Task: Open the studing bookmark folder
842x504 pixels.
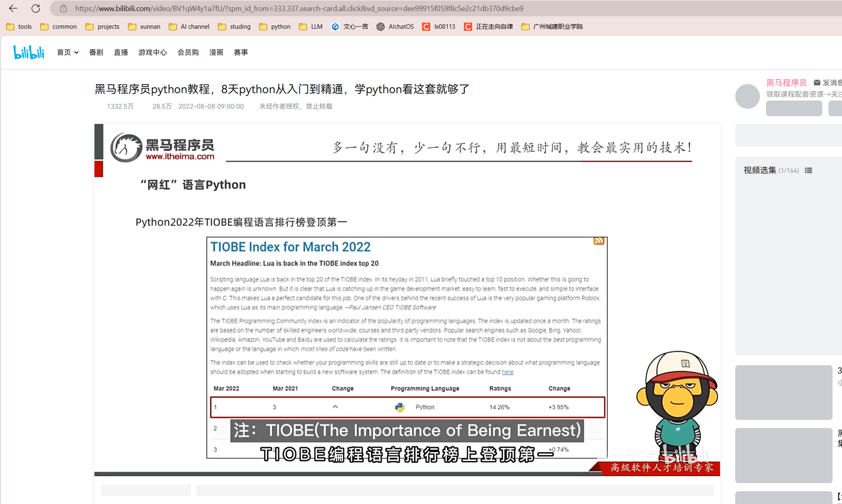Action: 234,27
